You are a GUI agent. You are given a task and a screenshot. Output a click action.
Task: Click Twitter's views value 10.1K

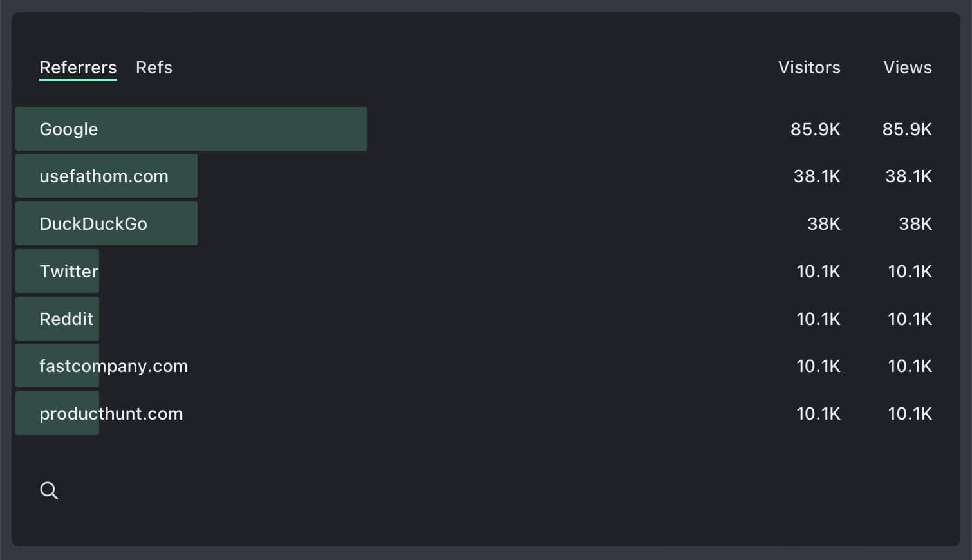(910, 271)
